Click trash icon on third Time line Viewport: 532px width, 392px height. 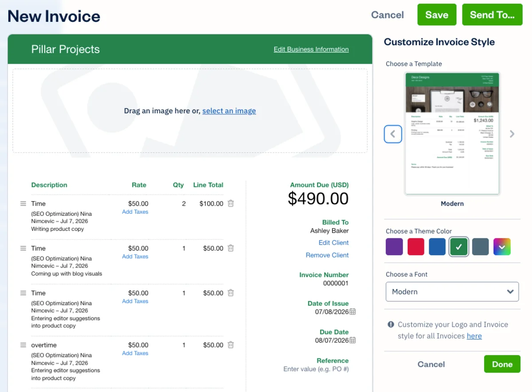pyautogui.click(x=231, y=293)
